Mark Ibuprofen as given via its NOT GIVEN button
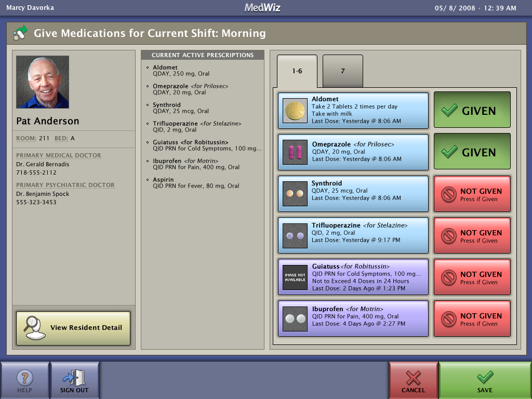532x399 pixels. [x=472, y=318]
